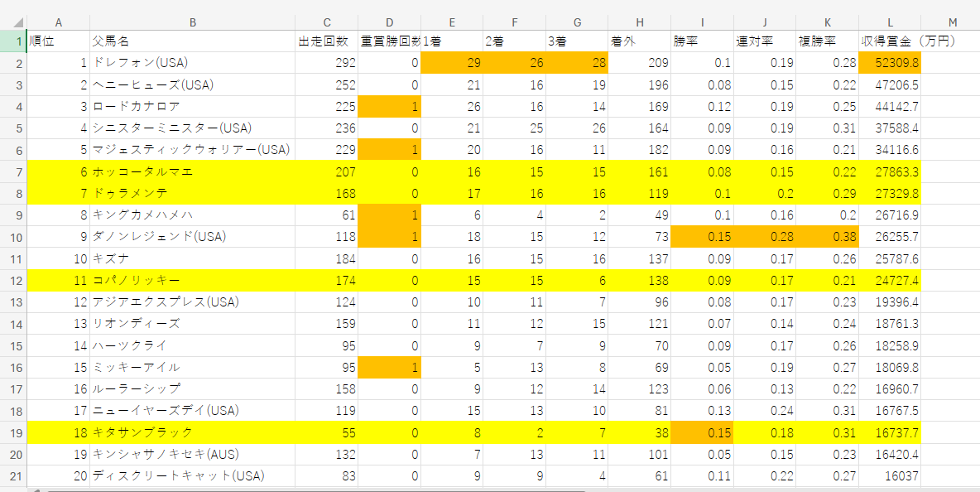Click the horizontal scrollbar at the bottom
This screenshot has width=980, height=492.
pyautogui.click(x=331, y=489)
